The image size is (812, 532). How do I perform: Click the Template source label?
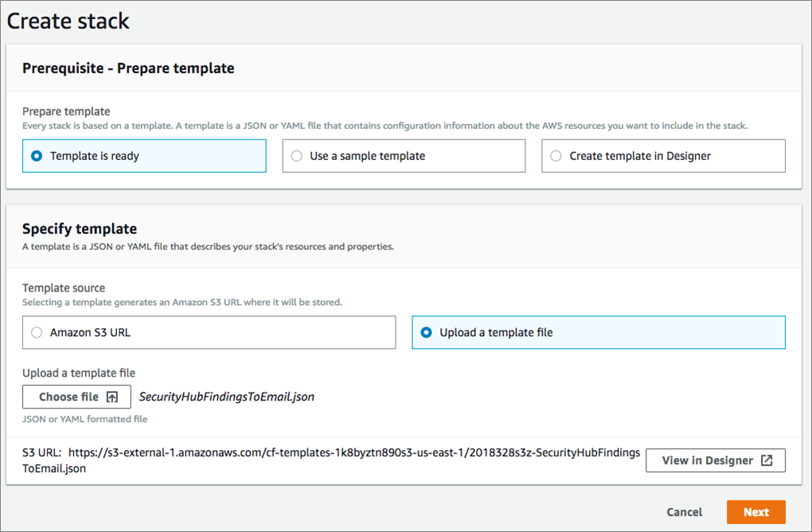click(64, 288)
